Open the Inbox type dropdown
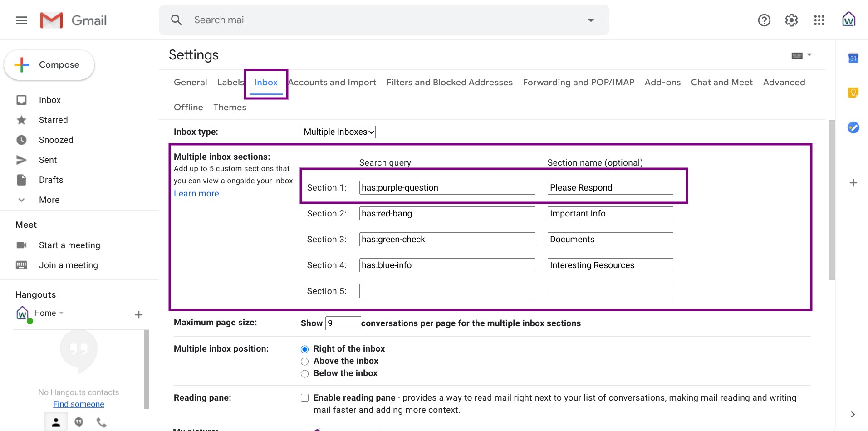 [338, 132]
